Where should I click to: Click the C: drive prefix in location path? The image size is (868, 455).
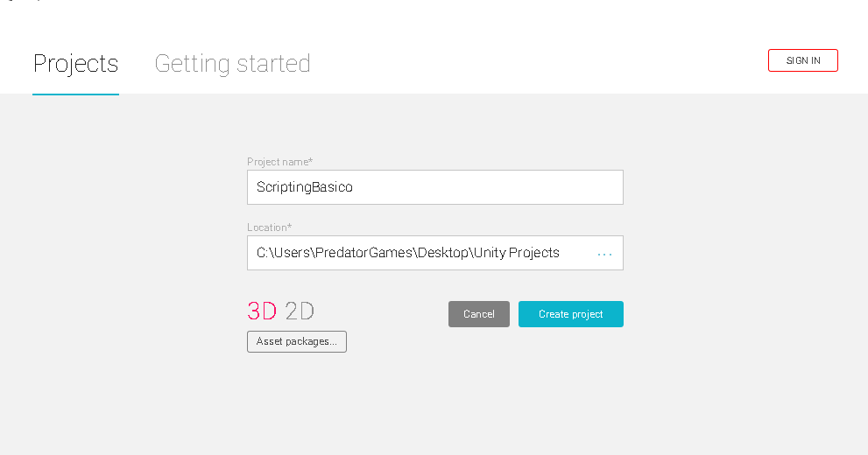pyautogui.click(x=263, y=253)
